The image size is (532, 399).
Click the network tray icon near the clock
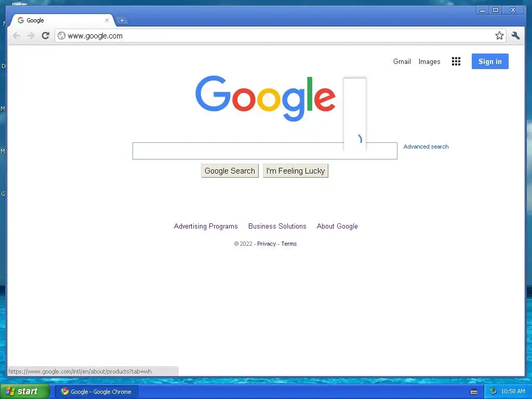click(493, 392)
